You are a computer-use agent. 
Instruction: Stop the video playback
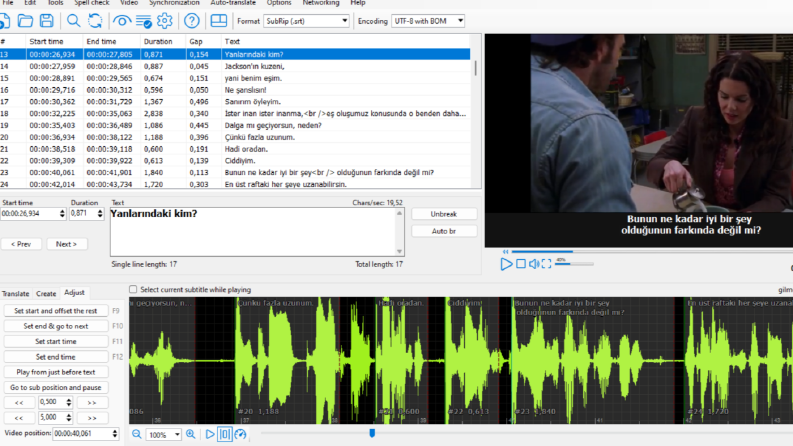[x=520, y=264]
